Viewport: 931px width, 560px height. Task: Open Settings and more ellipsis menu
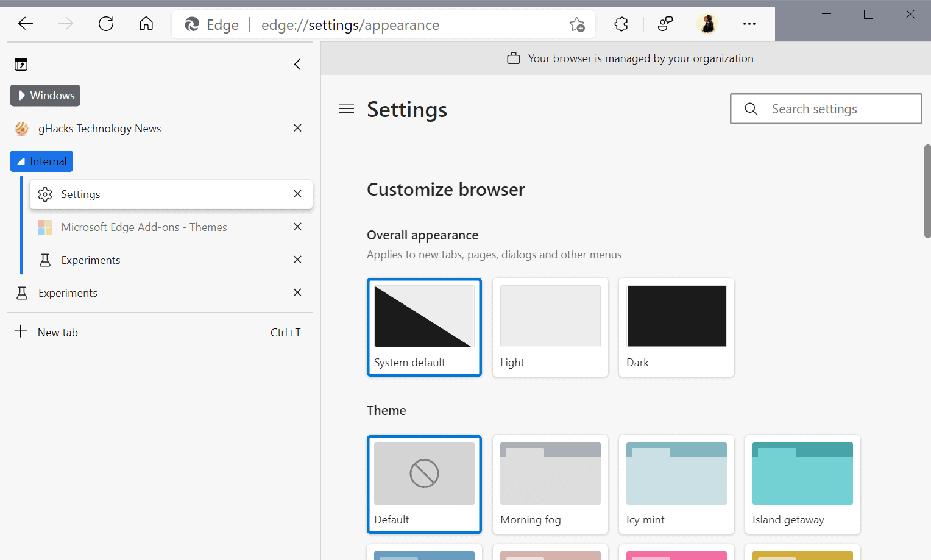(749, 24)
